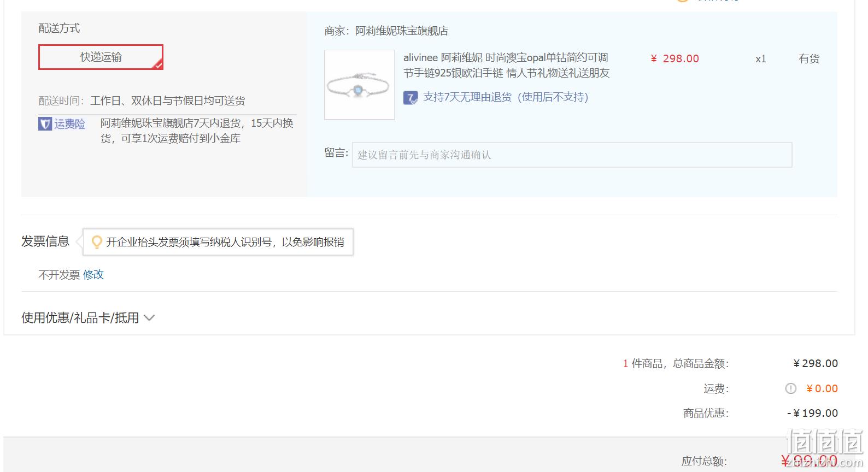Expand 使用优惠/礼品卡/抵用 section
This screenshot has width=868, height=472.
88,318
